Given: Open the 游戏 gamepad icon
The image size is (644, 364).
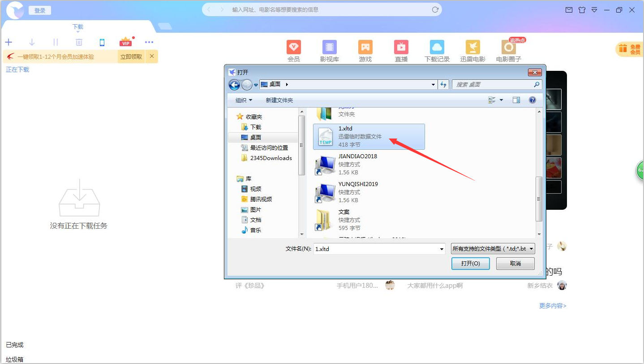Looking at the screenshot, I should (365, 47).
